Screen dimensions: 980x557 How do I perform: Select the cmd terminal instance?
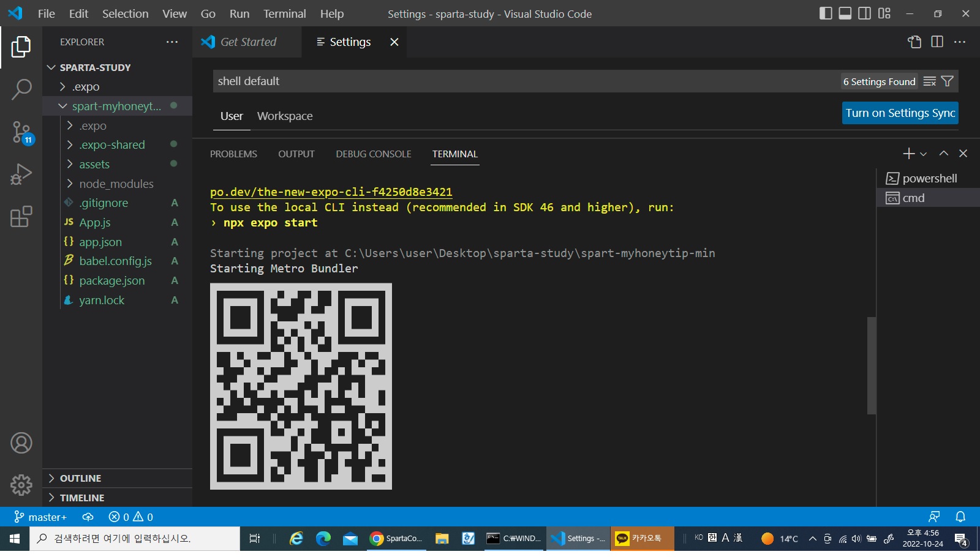pyautogui.click(x=927, y=198)
